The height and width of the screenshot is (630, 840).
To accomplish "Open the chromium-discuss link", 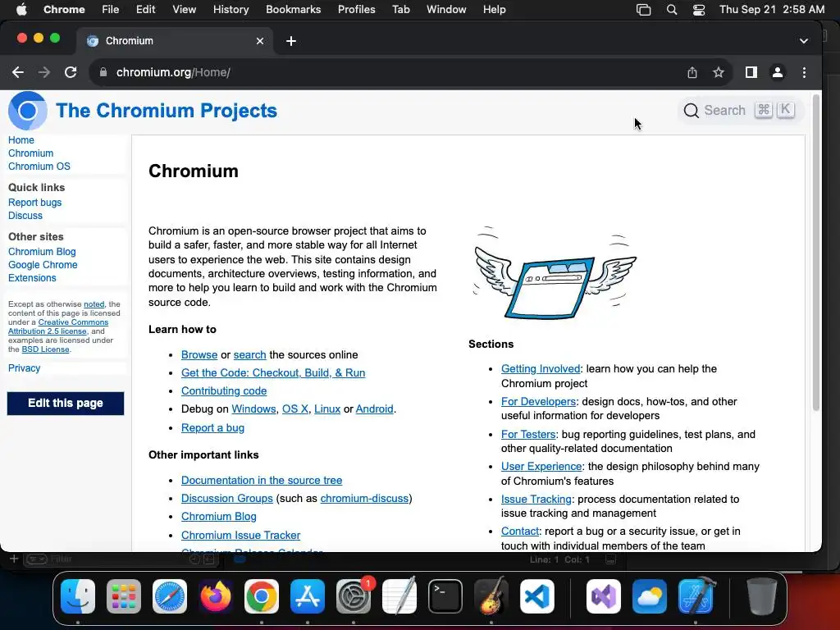I will pos(364,499).
